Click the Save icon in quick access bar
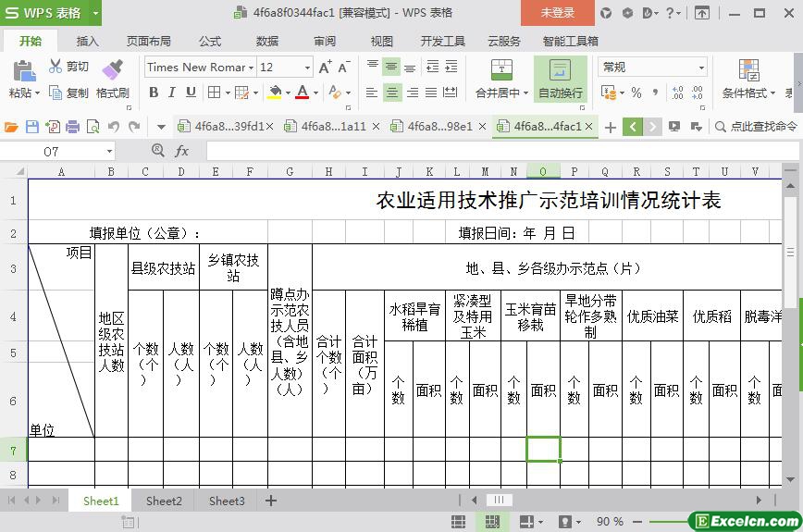 click(x=32, y=127)
